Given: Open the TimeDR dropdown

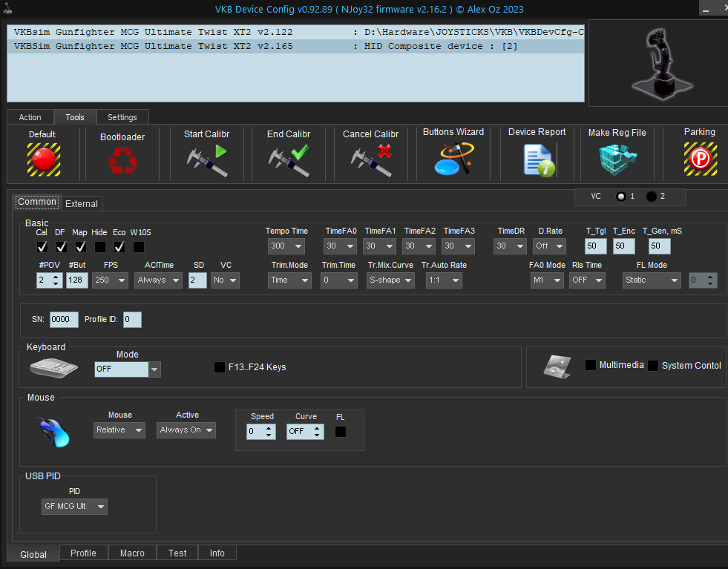Looking at the screenshot, I should (x=510, y=246).
